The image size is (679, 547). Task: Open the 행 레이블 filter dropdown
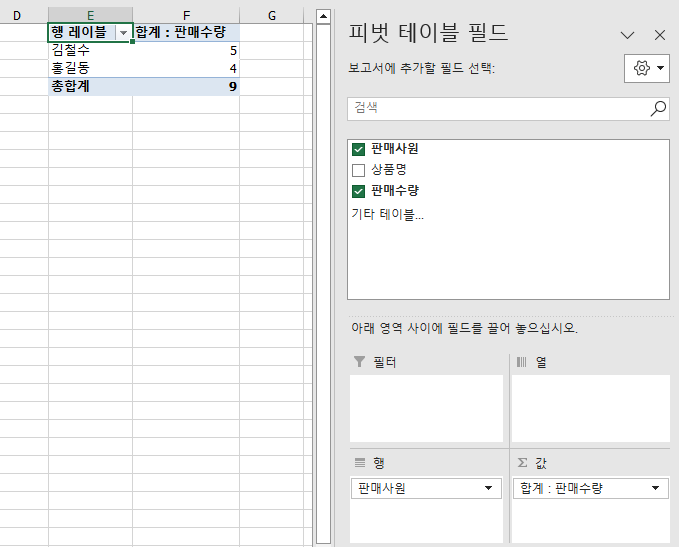123,32
